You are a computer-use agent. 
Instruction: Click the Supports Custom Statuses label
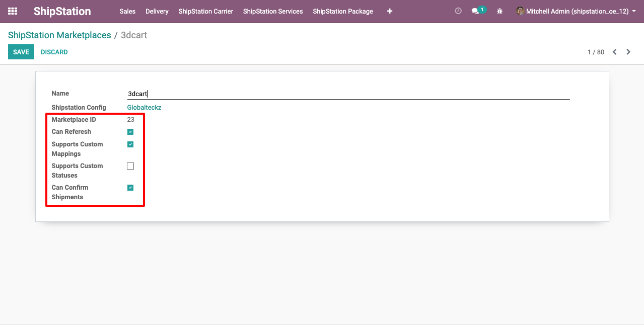click(77, 171)
